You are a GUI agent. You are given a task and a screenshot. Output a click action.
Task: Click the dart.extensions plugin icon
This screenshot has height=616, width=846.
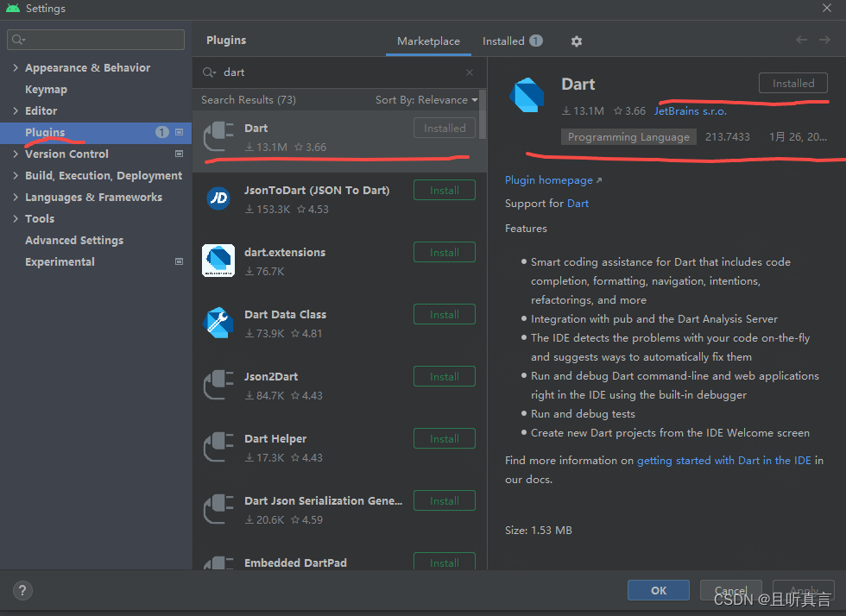coord(218,260)
